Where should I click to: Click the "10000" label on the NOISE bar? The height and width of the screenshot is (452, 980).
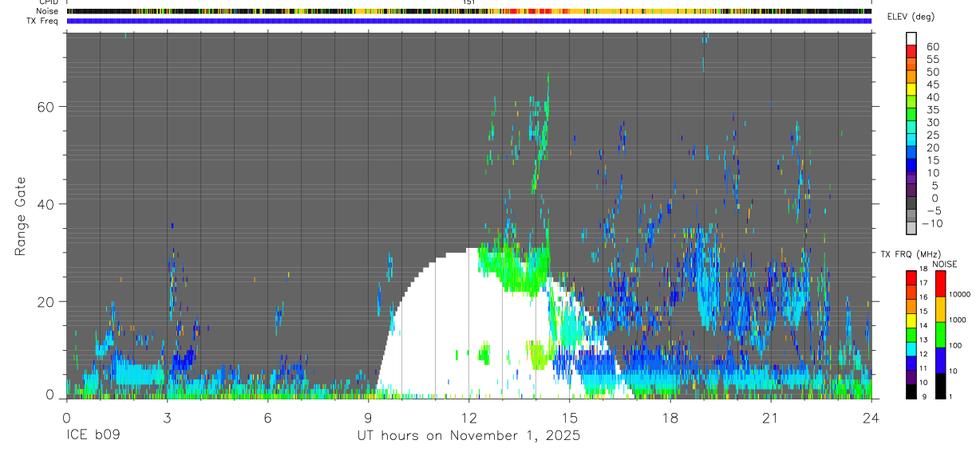(x=960, y=294)
